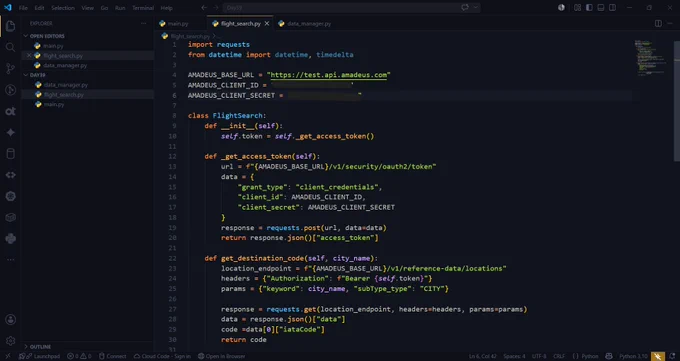Screen dimensions: 680x361
Task: Go forward with the right arrow
Action: tap(216, 8)
